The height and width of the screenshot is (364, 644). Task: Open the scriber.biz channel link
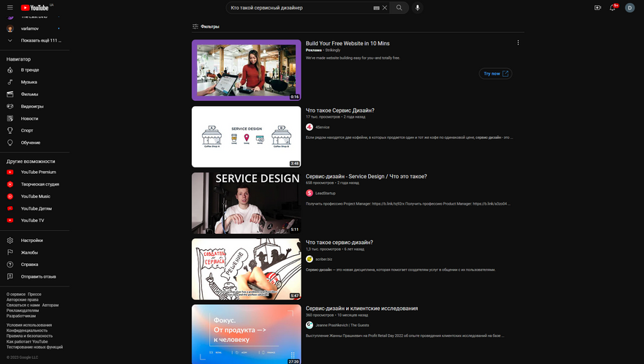click(323, 259)
